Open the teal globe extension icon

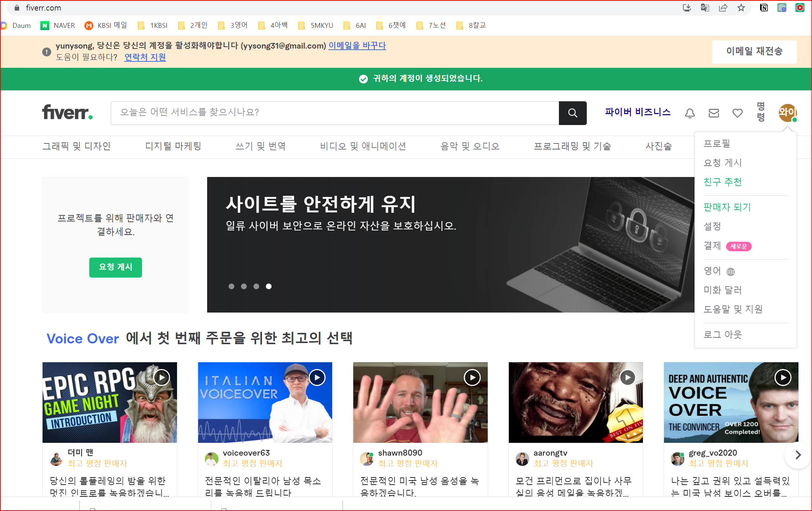(782, 8)
